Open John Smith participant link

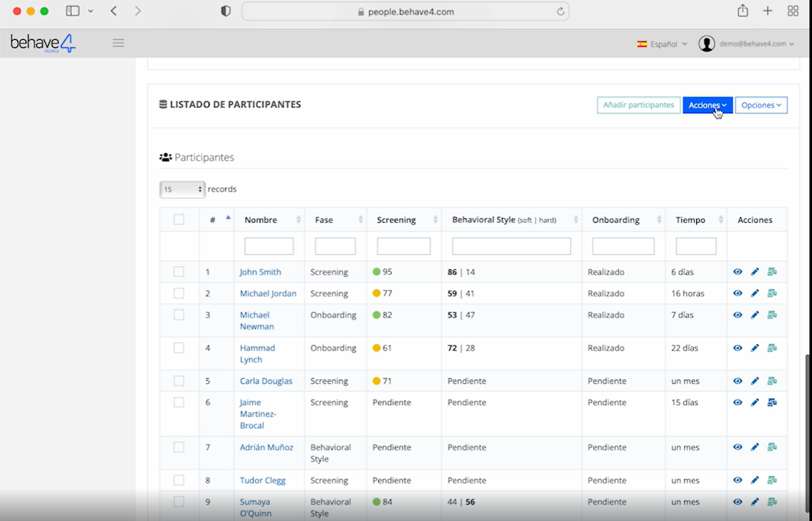(260, 272)
